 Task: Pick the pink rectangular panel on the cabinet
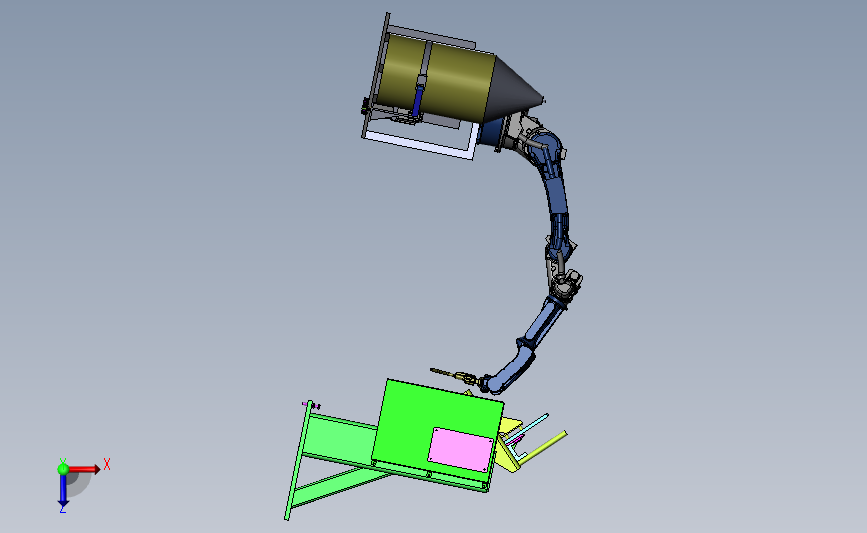click(461, 450)
